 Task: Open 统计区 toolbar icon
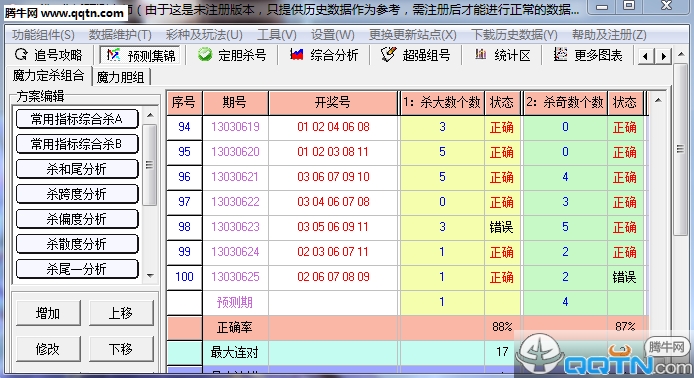(481, 55)
